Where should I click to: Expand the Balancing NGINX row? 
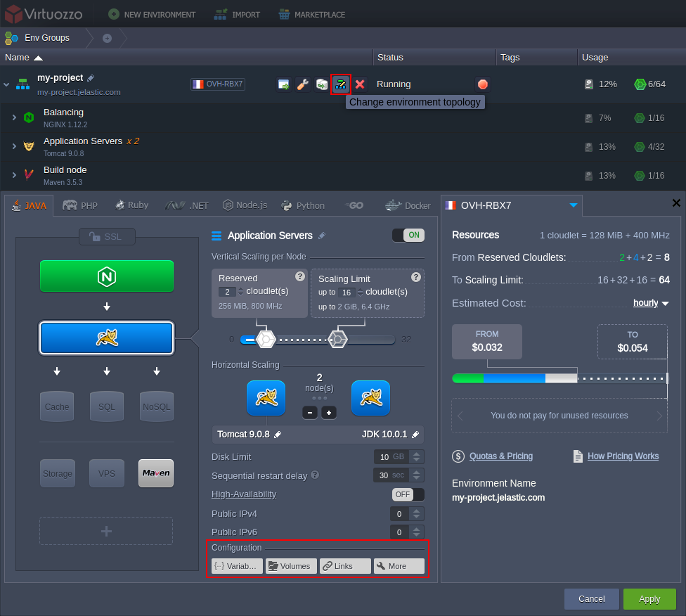14,117
